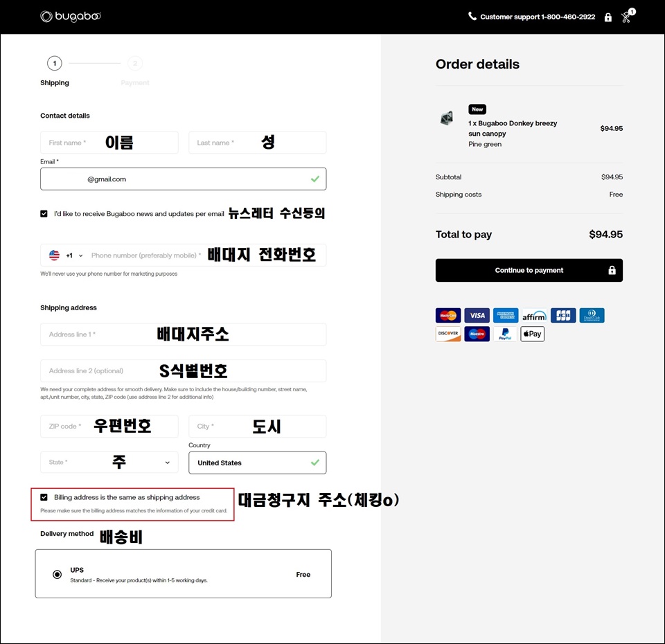Click the Order details heading
The image size is (665, 644).
[x=477, y=64]
